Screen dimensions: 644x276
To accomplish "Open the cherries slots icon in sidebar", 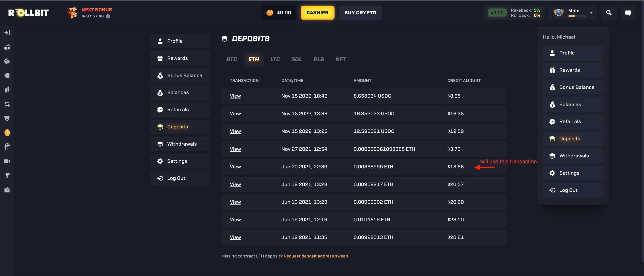I will (x=7, y=47).
